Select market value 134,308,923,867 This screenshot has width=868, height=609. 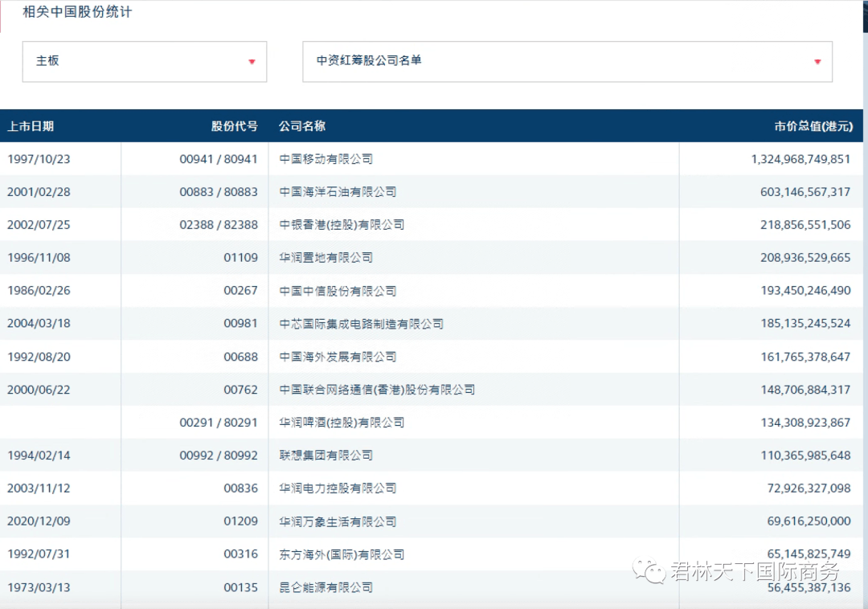point(805,423)
